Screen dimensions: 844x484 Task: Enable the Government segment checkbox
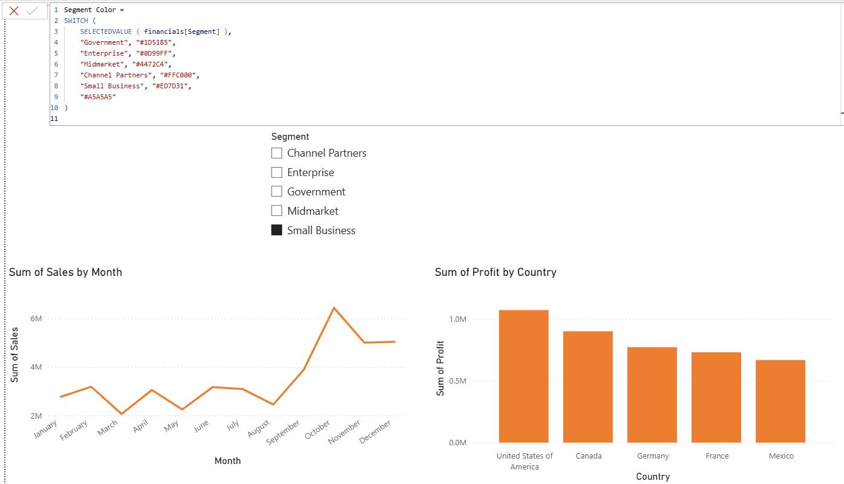point(277,192)
